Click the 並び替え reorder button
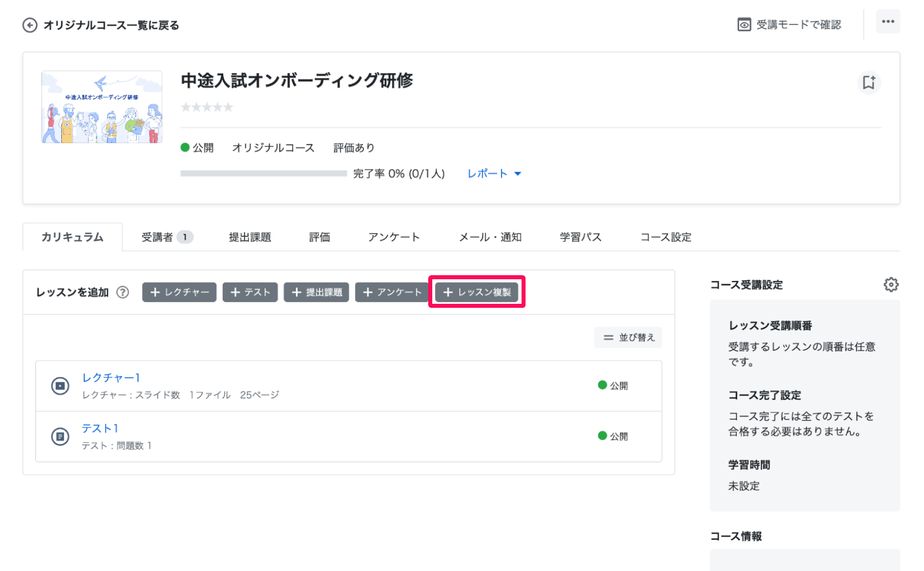The height and width of the screenshot is (571, 924). [x=628, y=338]
